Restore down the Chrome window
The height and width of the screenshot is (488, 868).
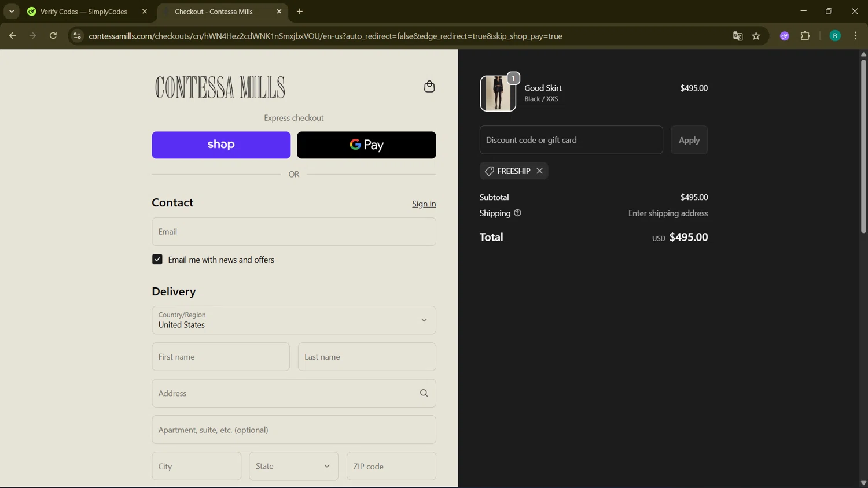point(829,11)
